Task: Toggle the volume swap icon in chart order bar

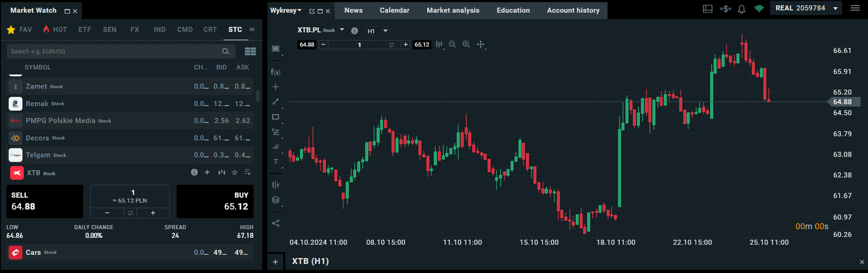Action: 391,45
